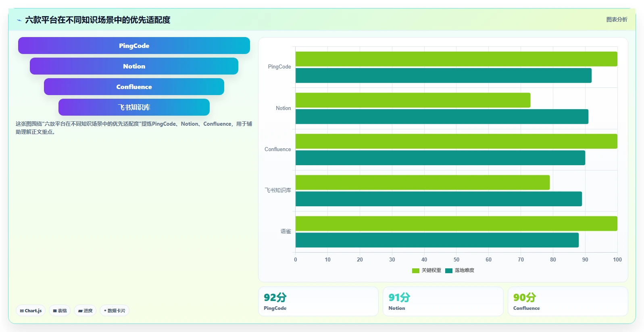Click the 表格 tag chip
644x332 pixels.
click(x=60, y=311)
